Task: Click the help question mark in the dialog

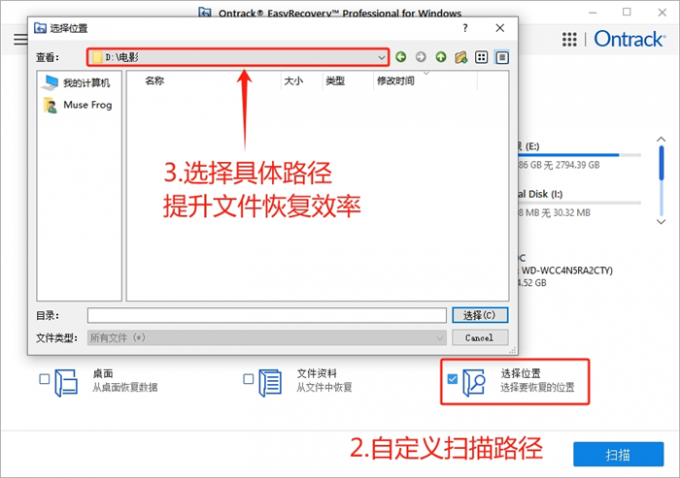Action: pyautogui.click(x=465, y=28)
